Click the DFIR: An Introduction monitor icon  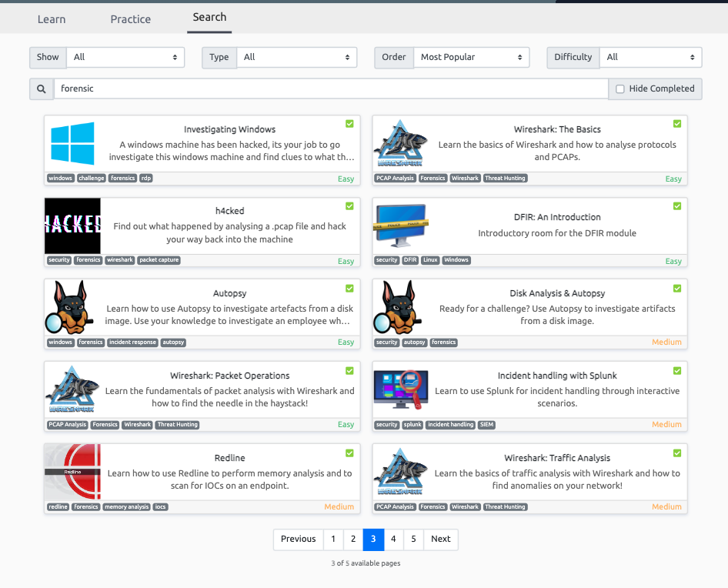pyautogui.click(x=401, y=226)
